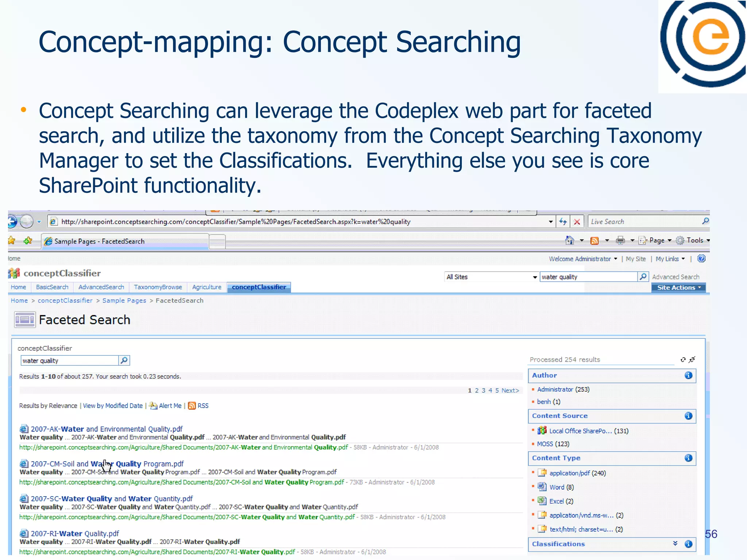Open the feeds dropdown arrow next to RSS
This screenshot has height=560, width=747.
point(607,241)
